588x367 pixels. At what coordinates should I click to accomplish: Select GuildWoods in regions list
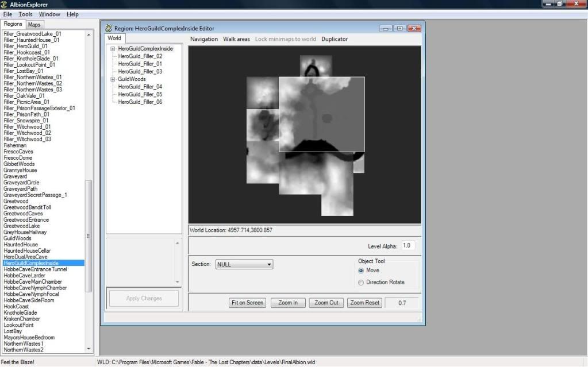tap(18, 238)
